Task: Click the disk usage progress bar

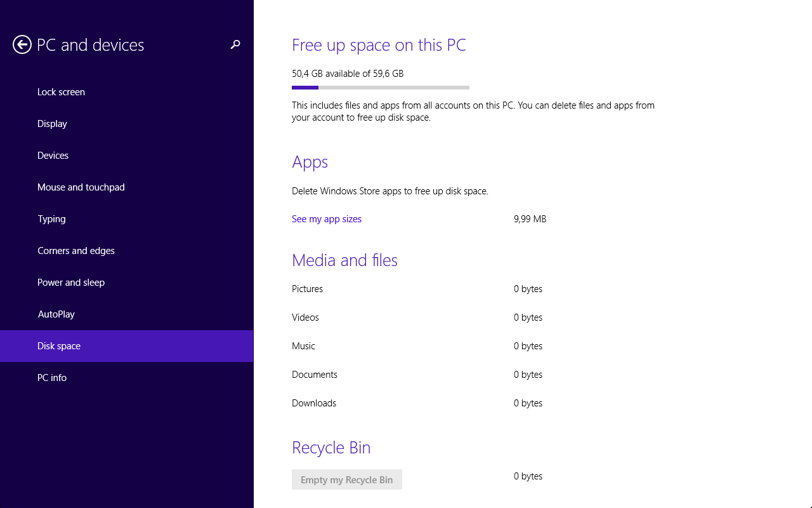Action: (x=381, y=88)
